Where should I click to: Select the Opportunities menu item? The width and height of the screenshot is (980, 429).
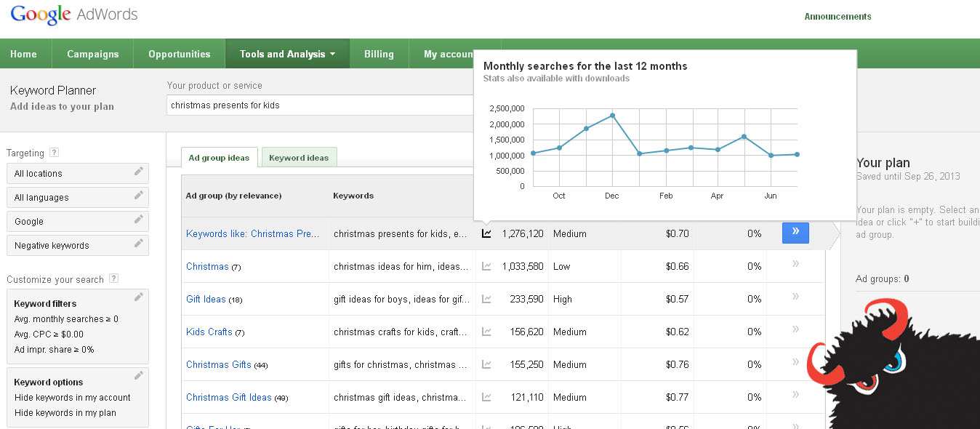coord(180,54)
